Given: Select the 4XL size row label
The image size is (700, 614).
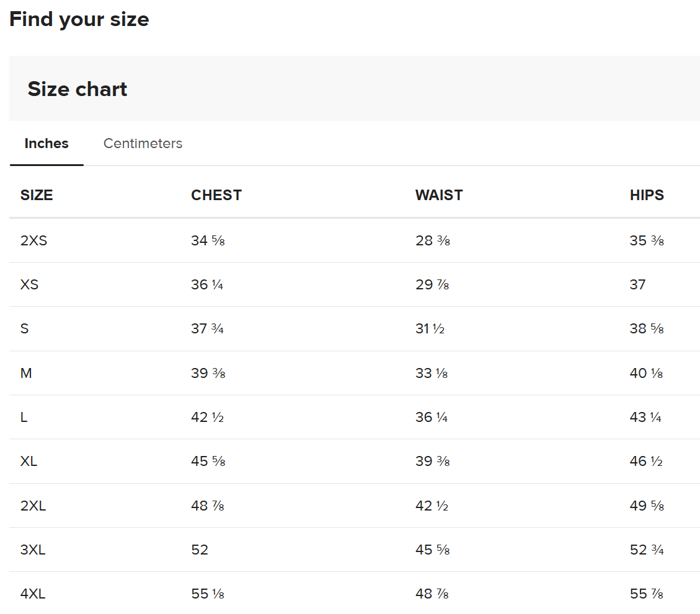Looking at the screenshot, I should tap(33, 594).
